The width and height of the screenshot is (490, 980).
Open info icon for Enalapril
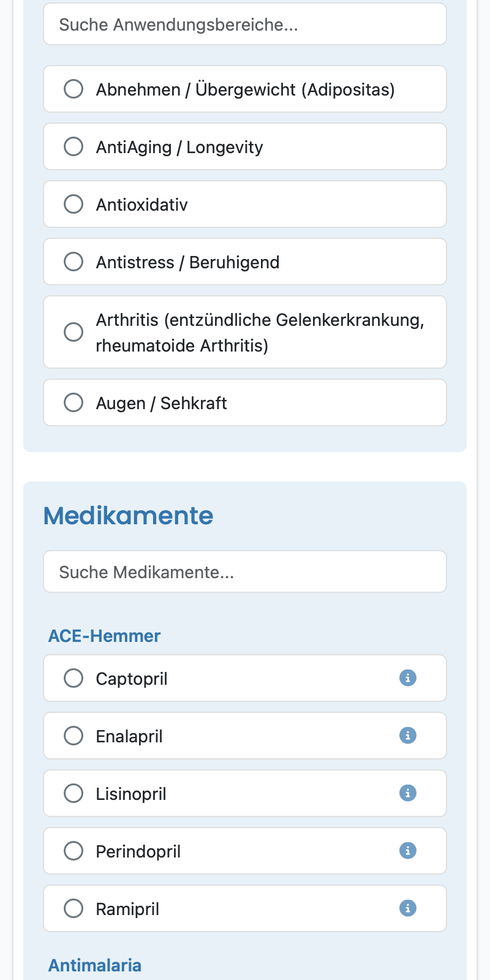click(408, 736)
